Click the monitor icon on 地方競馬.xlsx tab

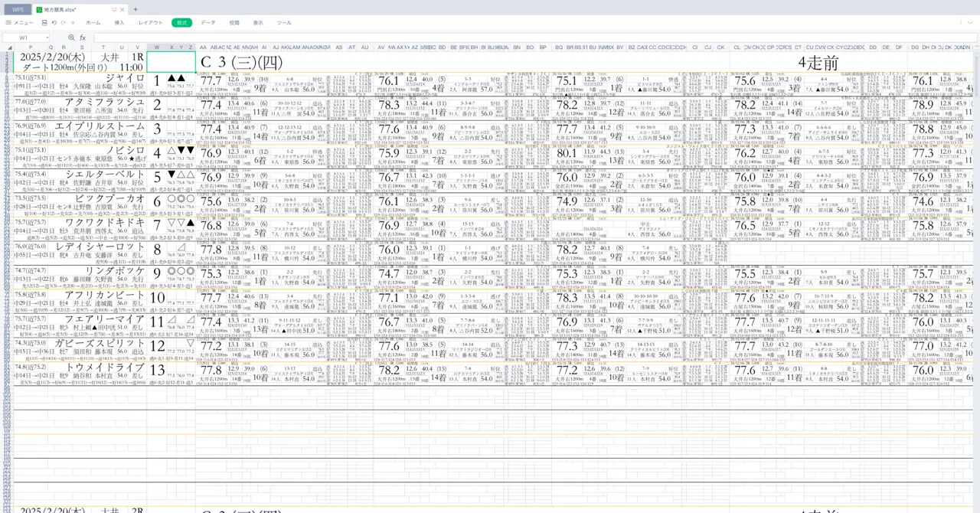tap(113, 9)
